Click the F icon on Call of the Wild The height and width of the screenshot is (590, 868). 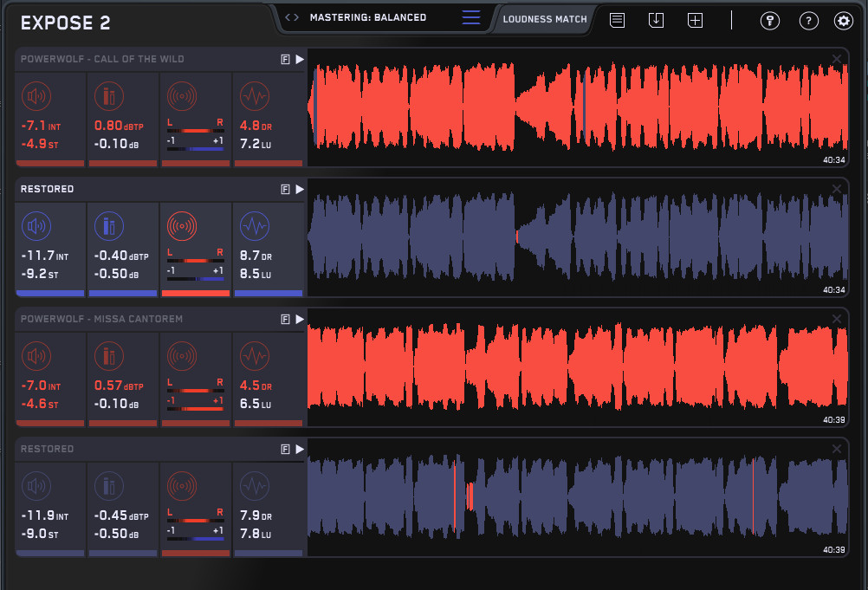(x=286, y=59)
